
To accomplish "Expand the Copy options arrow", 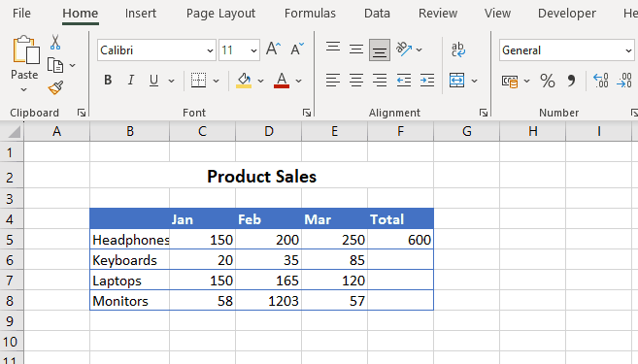I will (73, 65).
